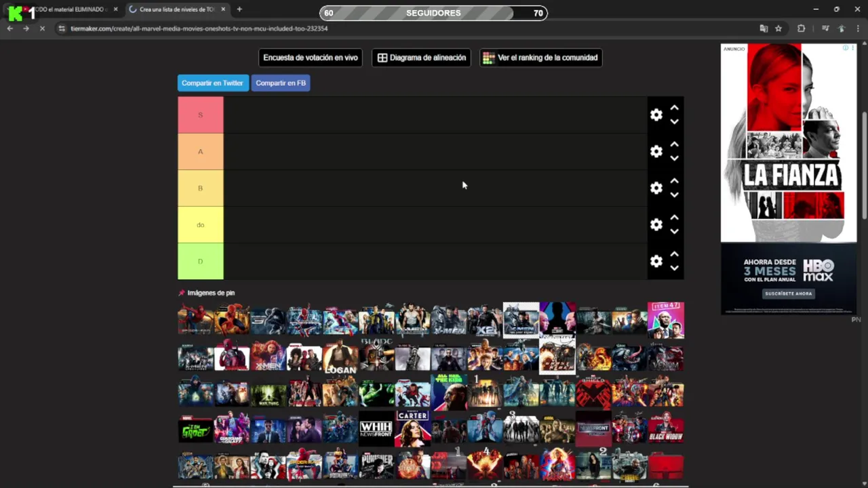Select the Doctor Strange thumbnail
Viewport: 868px width, 488px height.
412,466
